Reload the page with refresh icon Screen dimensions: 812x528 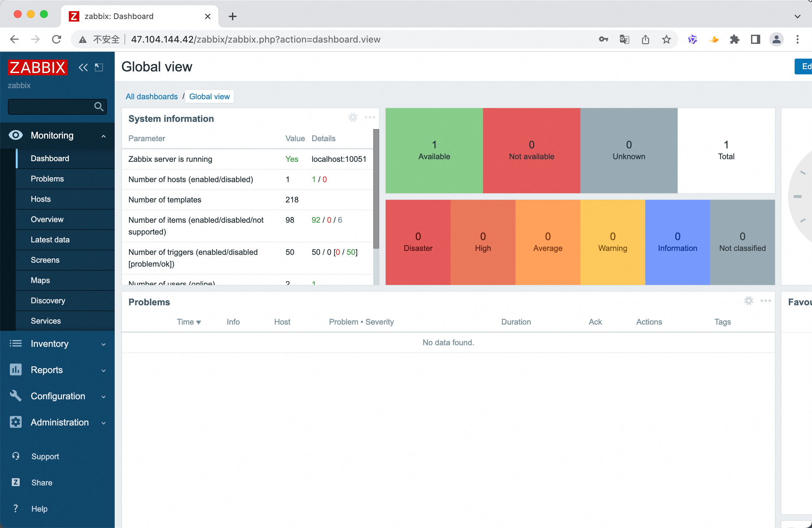57,39
